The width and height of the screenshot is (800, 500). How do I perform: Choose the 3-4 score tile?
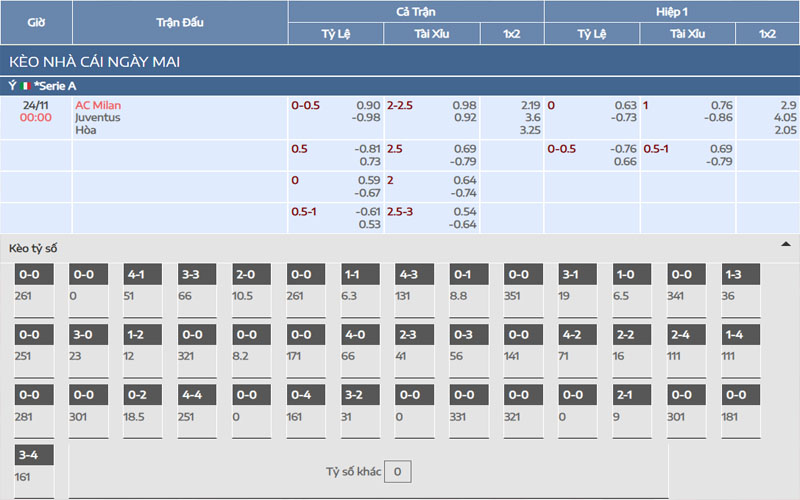(34, 455)
